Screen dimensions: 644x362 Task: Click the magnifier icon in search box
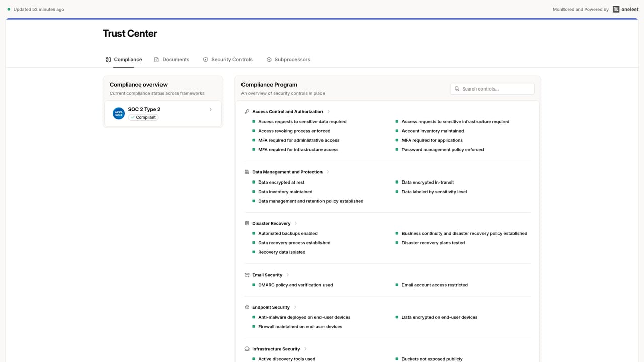[x=457, y=89]
